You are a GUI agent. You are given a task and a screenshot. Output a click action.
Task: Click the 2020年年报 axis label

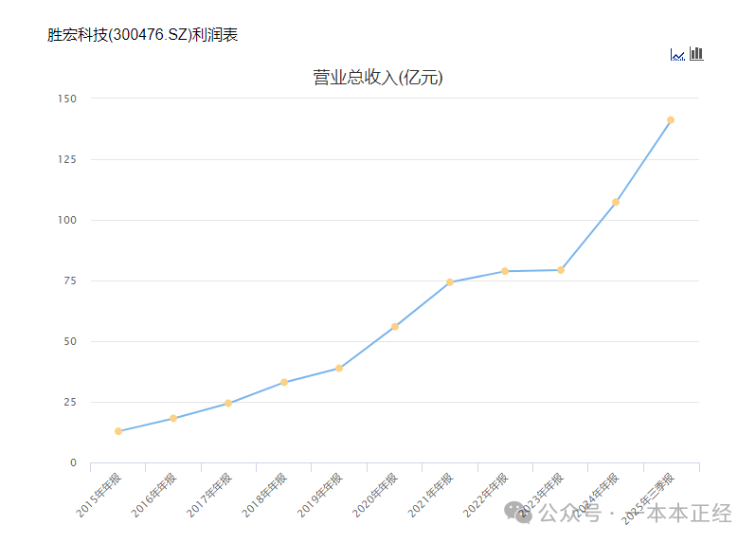(375, 496)
